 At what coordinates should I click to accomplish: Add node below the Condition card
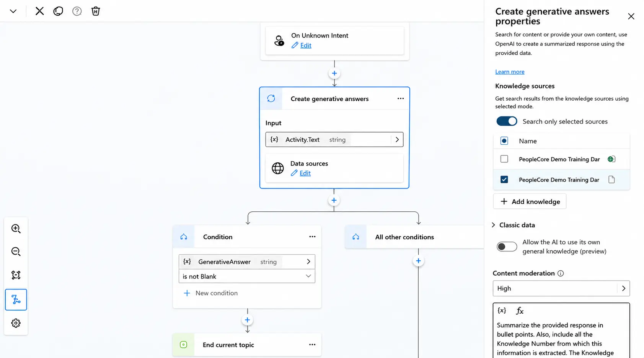pos(248,320)
